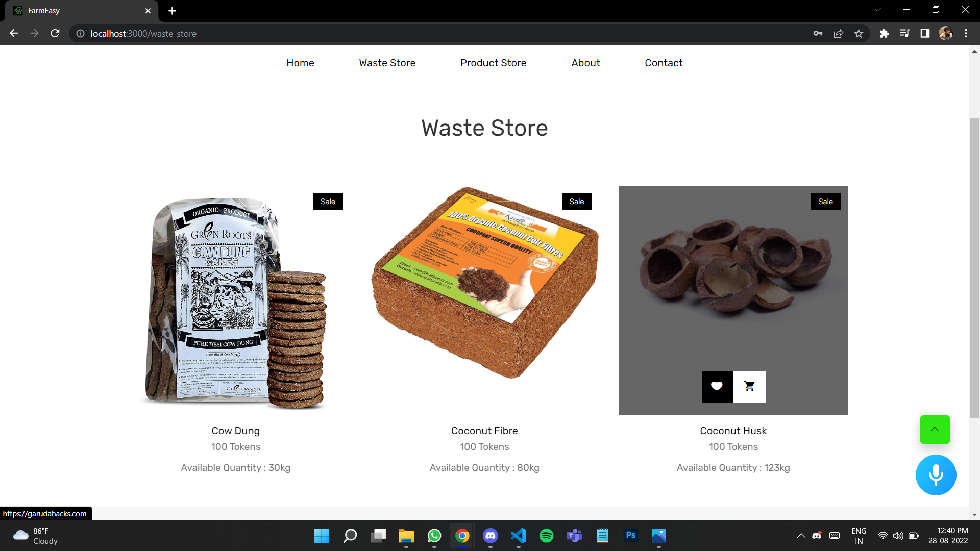Open Cow Dung product image

click(x=236, y=301)
